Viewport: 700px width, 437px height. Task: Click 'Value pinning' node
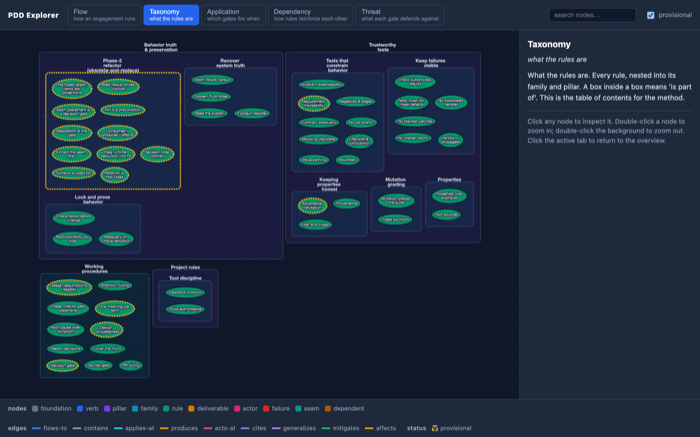314,160
